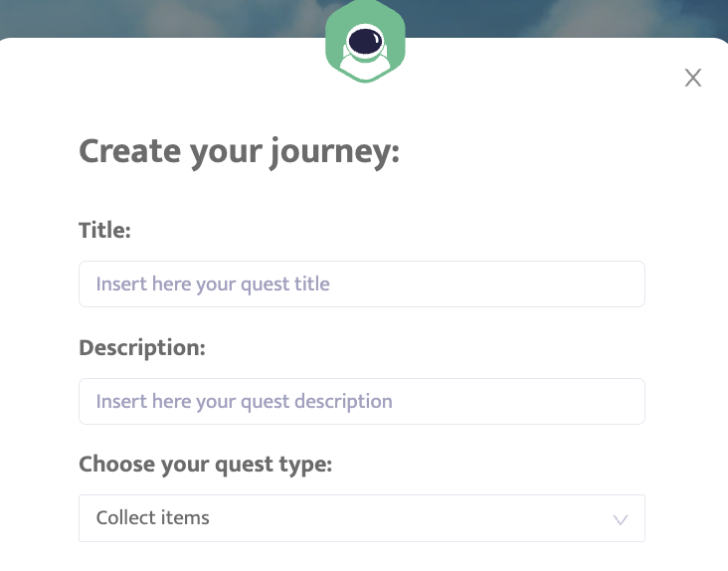The width and height of the screenshot is (728, 571).
Task: Click the "Create your journey:" heading
Action: [239, 152]
